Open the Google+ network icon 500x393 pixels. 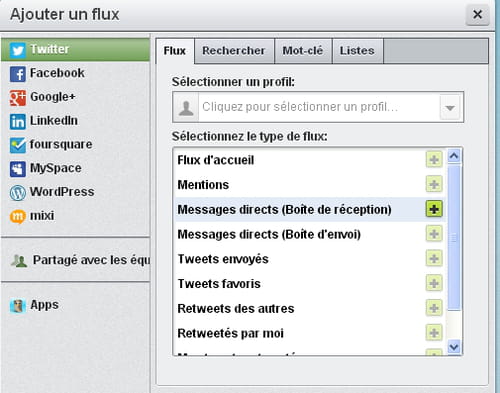(x=17, y=98)
